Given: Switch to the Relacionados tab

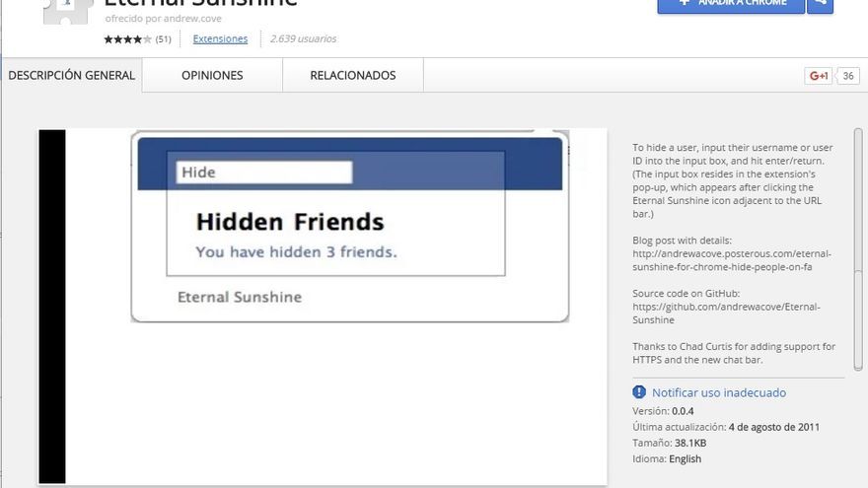Looking at the screenshot, I should 353,75.
